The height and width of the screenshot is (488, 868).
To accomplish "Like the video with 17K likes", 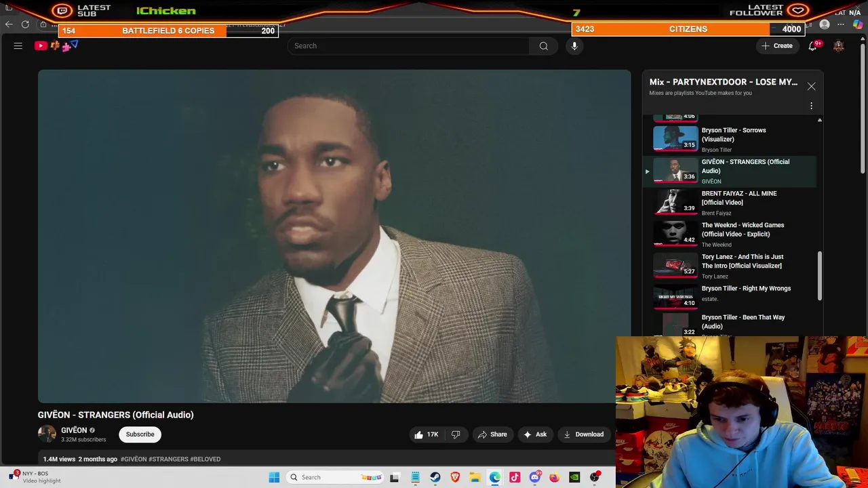I will [426, 434].
